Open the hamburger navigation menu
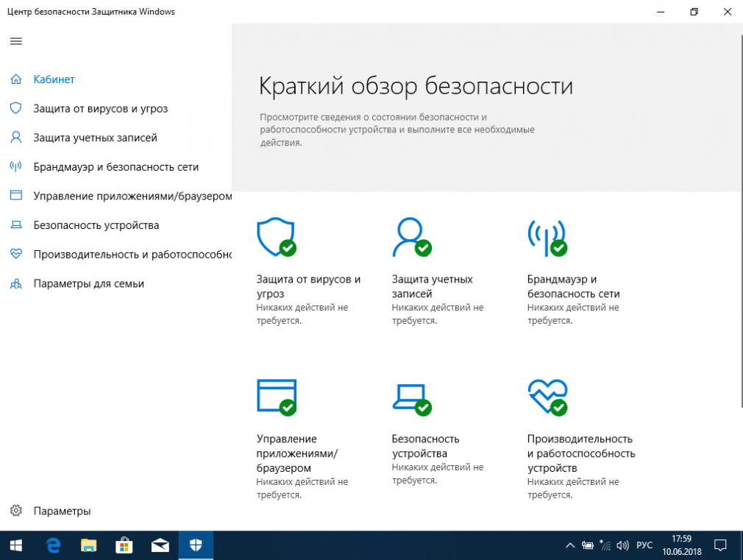 coord(16,41)
